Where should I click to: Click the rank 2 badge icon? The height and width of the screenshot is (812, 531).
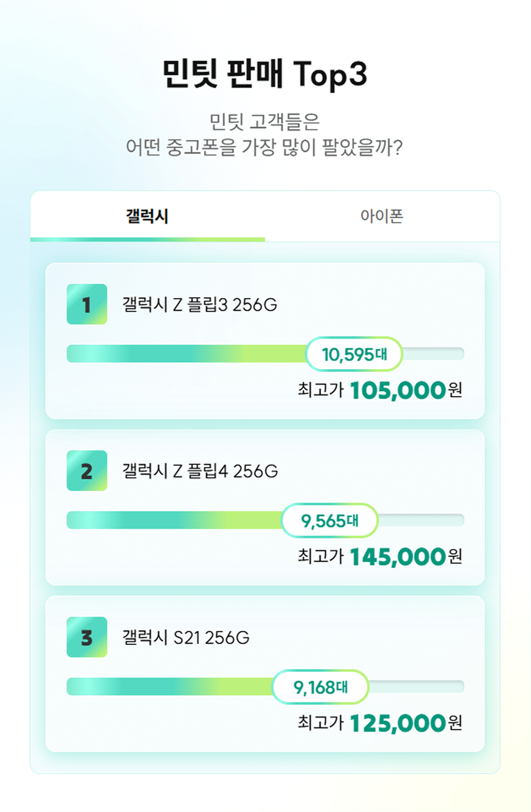pyautogui.click(x=87, y=471)
